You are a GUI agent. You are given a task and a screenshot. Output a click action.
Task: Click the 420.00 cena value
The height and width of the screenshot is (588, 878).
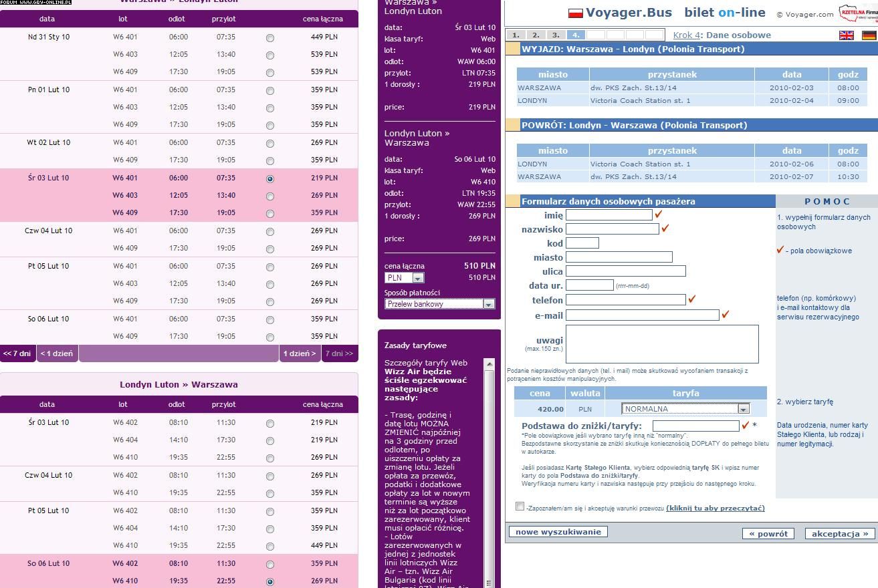[x=551, y=409]
